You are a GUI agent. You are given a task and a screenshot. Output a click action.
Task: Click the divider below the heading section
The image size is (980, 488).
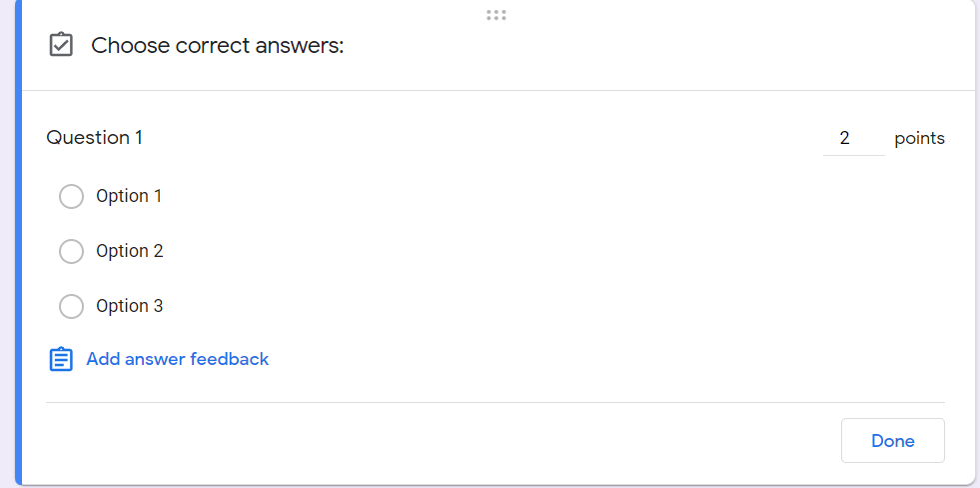point(495,90)
